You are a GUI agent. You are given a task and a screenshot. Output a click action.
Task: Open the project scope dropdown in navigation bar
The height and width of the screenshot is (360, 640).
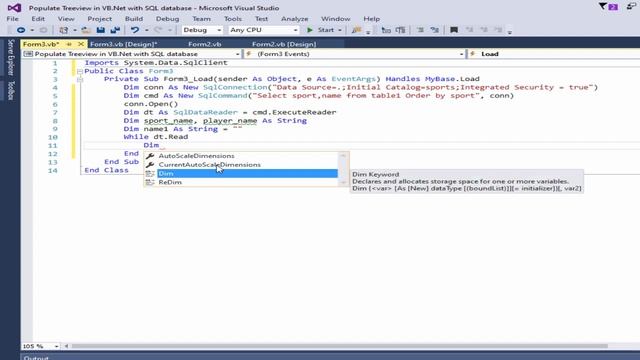click(131, 54)
